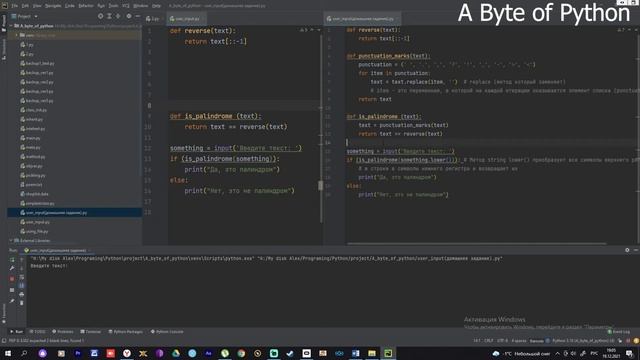Click the Expand All icon in the Project panel

pyautogui.click(x=109, y=16)
